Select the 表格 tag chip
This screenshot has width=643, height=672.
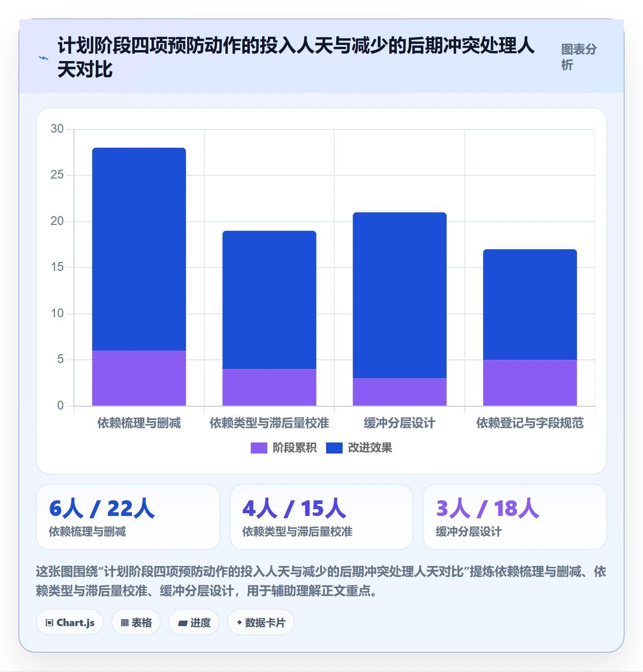pos(136,622)
